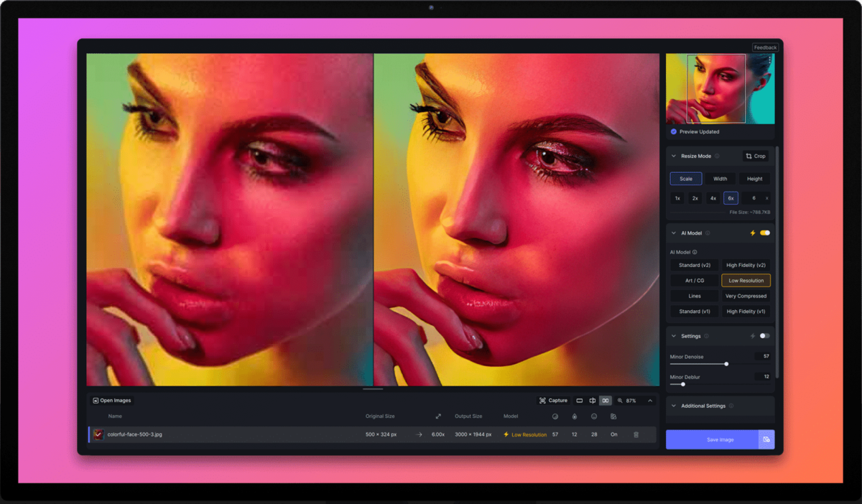Delete colorful-face-500-3.jpg with trash icon
This screenshot has width=862, height=504.
636,434
